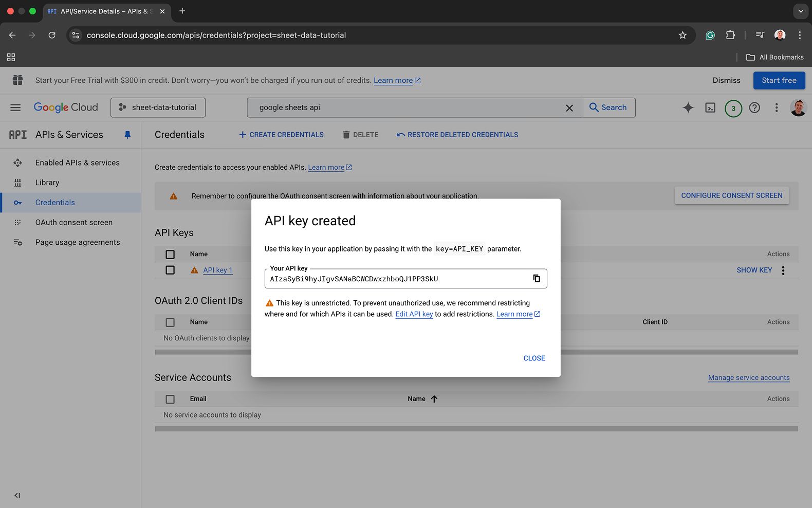Dismiss the free trial banner
This screenshot has width=812, height=508.
point(726,80)
